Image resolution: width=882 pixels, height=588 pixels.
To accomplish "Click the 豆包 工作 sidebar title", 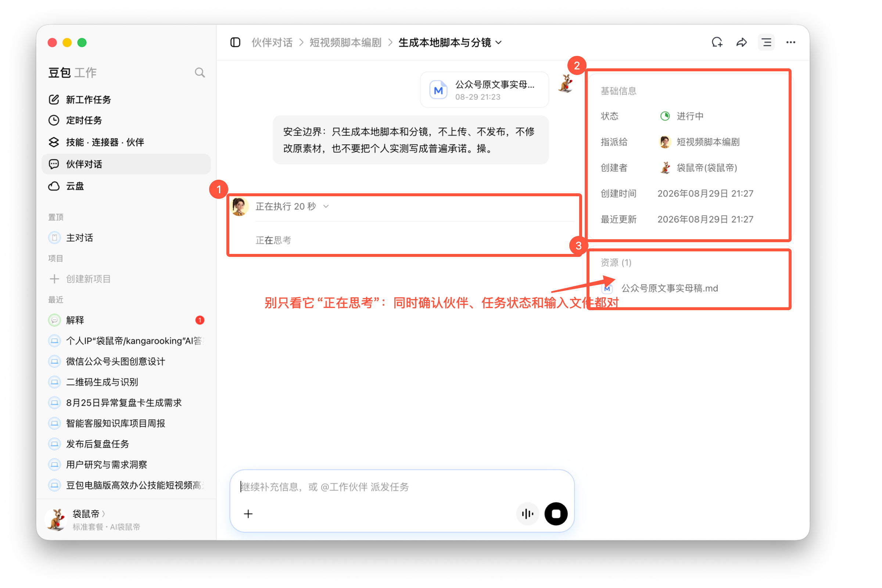I will tap(72, 72).
